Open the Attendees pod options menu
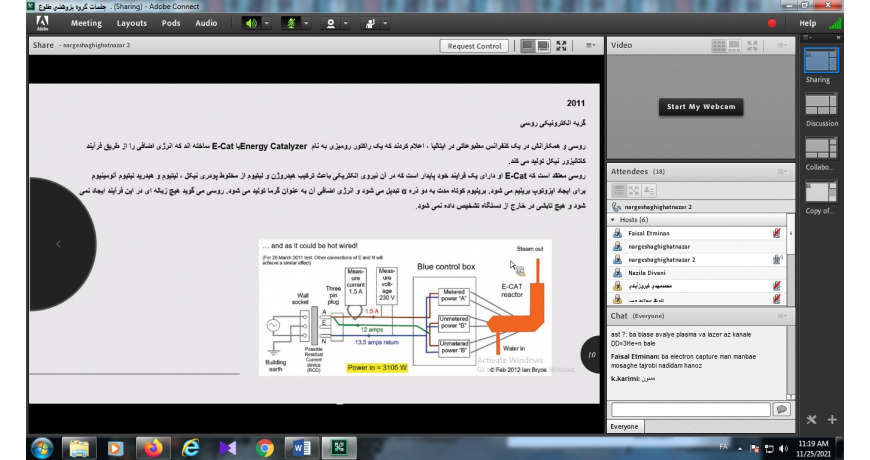The width and height of the screenshot is (870, 460). pos(782,171)
